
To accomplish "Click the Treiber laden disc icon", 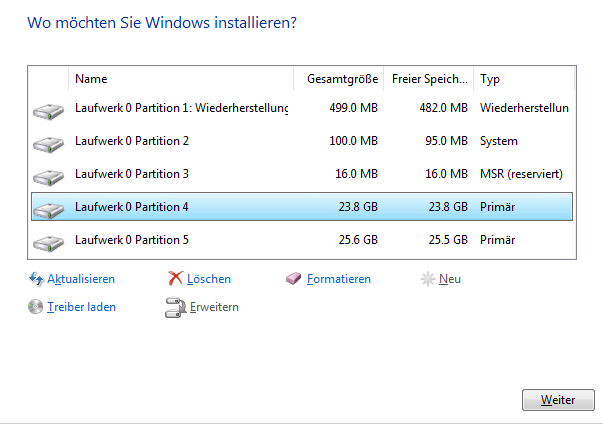I will pyautogui.click(x=37, y=307).
